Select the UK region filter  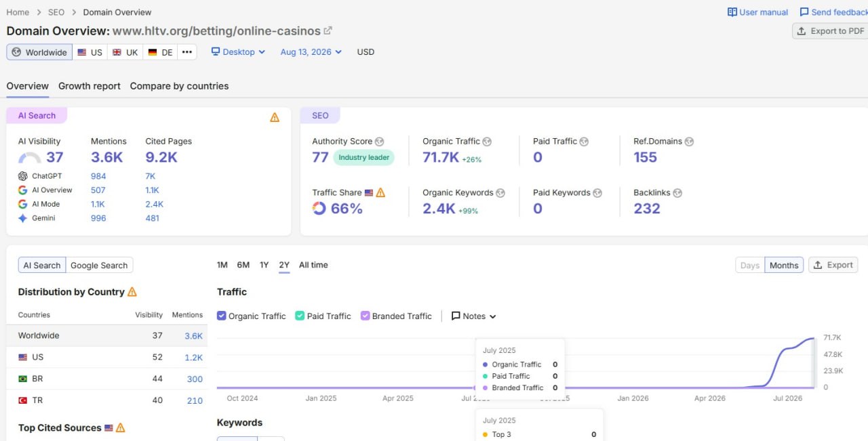125,52
